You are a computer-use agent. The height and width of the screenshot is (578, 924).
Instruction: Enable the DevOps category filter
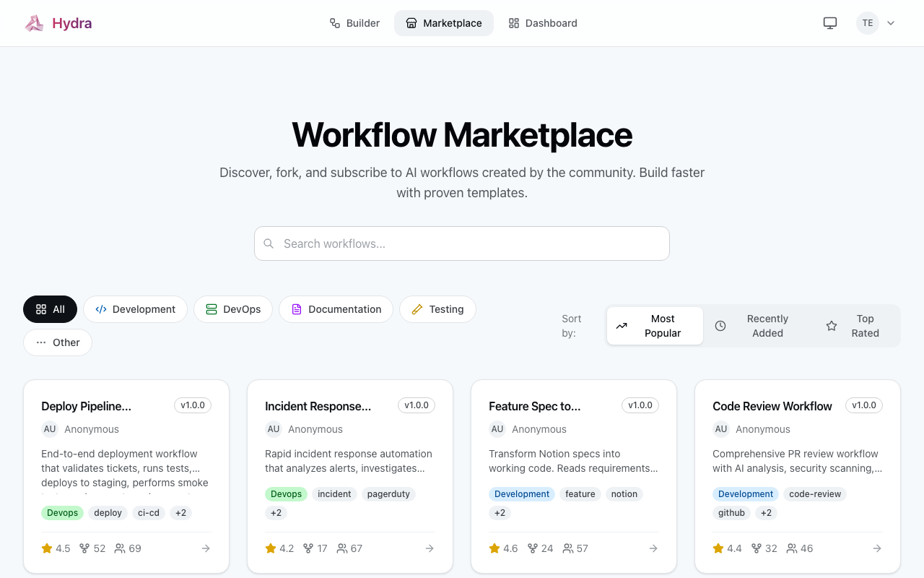pos(233,309)
